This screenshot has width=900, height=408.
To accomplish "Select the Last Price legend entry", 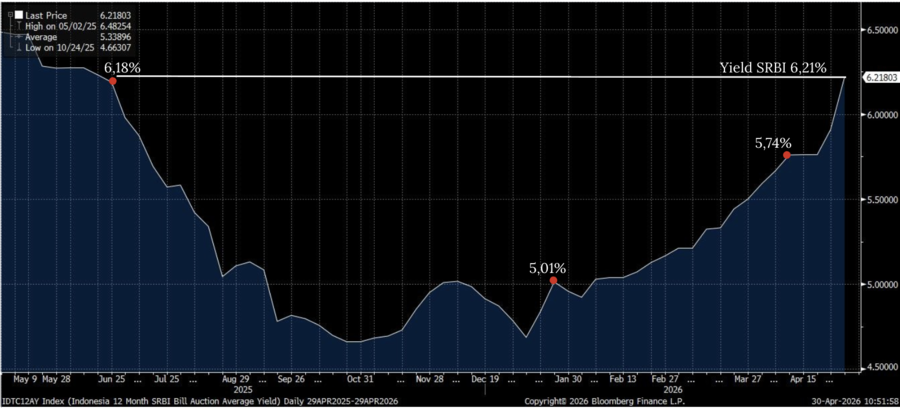I will (x=45, y=15).
